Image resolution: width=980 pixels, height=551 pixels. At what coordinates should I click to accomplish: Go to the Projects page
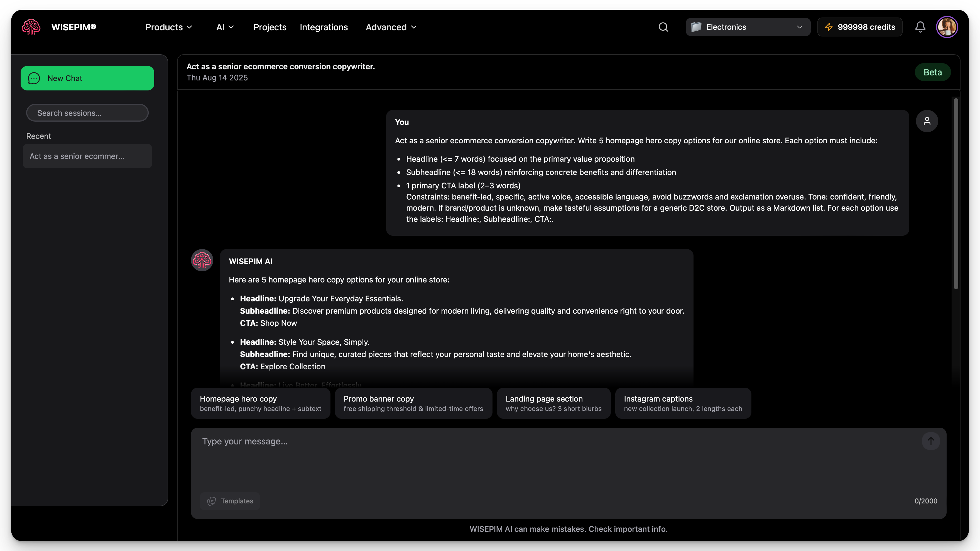coord(270,27)
